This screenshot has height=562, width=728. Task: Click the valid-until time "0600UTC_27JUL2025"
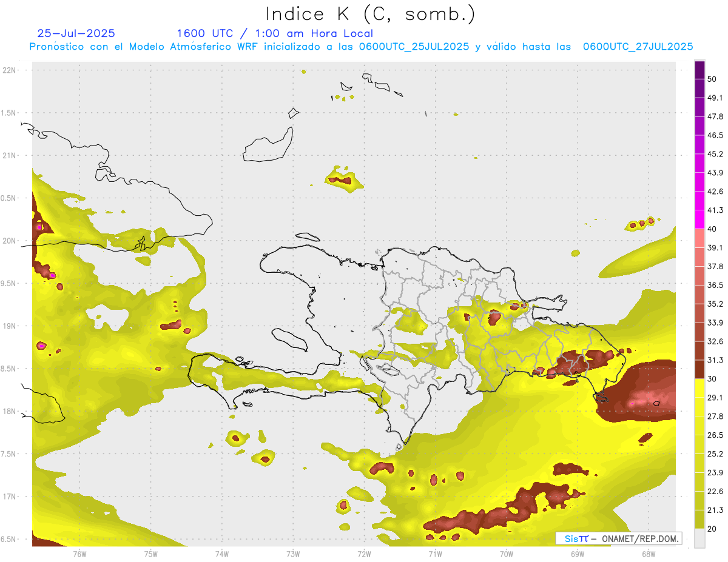(x=638, y=47)
